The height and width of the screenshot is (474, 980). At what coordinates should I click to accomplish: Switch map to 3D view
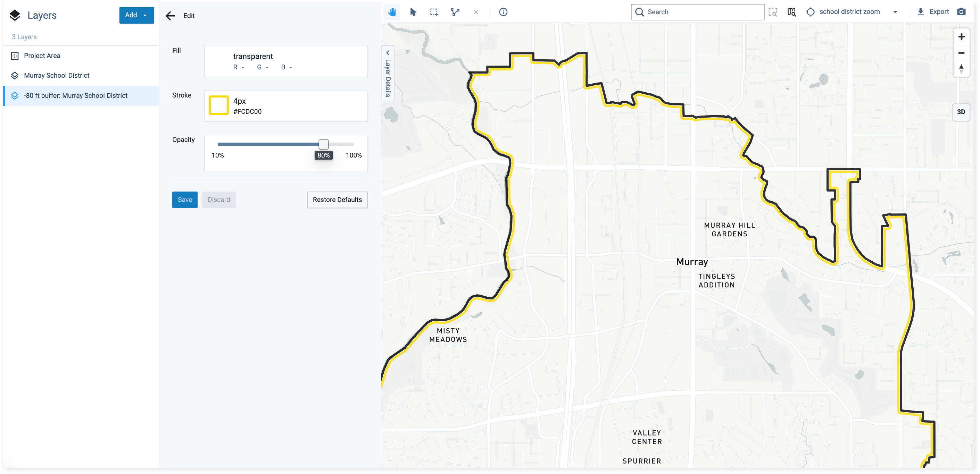point(961,112)
